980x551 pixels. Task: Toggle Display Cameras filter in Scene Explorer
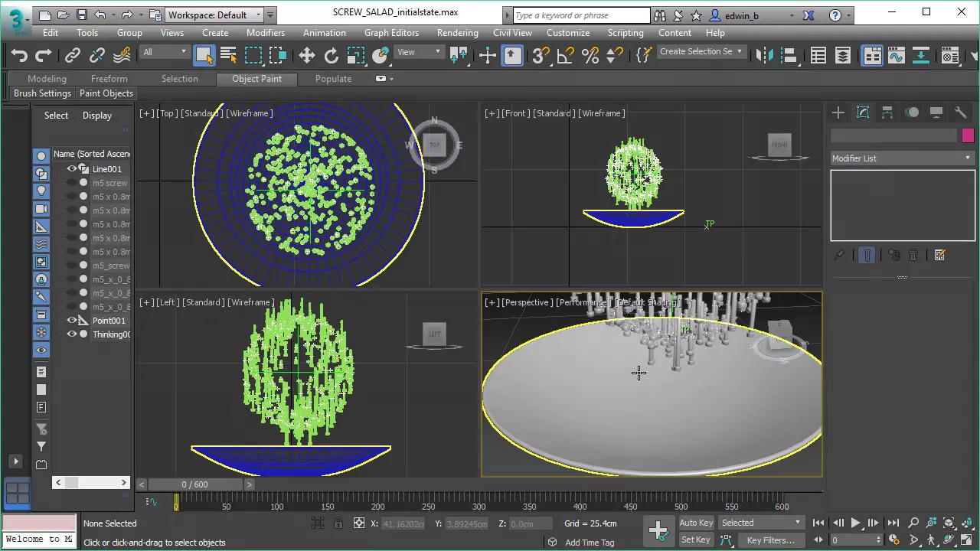tap(41, 208)
